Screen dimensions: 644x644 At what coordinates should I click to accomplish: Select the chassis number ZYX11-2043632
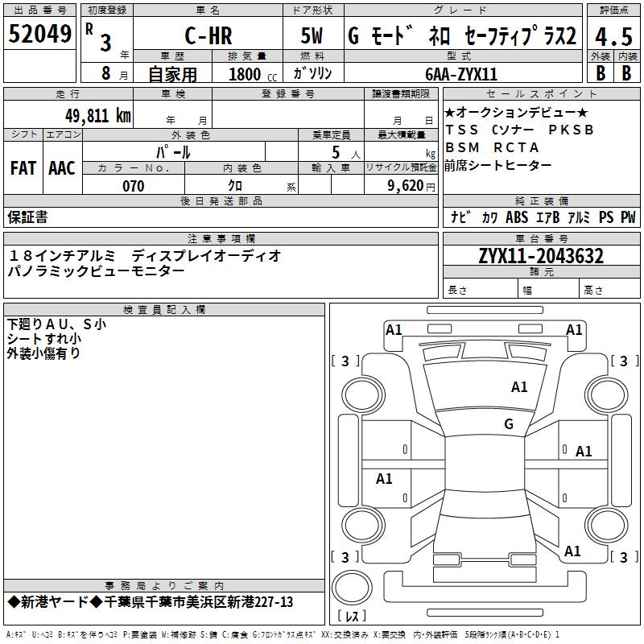[x=541, y=256]
